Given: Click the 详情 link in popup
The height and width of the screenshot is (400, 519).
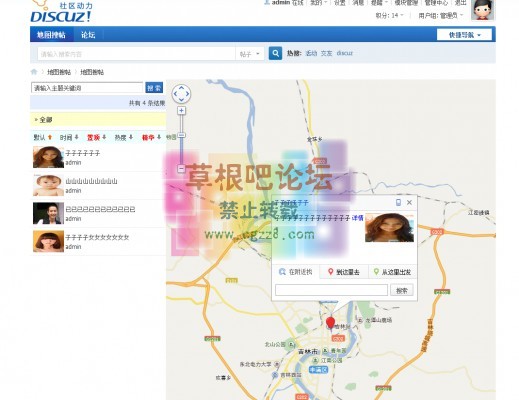Looking at the screenshot, I should pyautogui.click(x=358, y=218).
